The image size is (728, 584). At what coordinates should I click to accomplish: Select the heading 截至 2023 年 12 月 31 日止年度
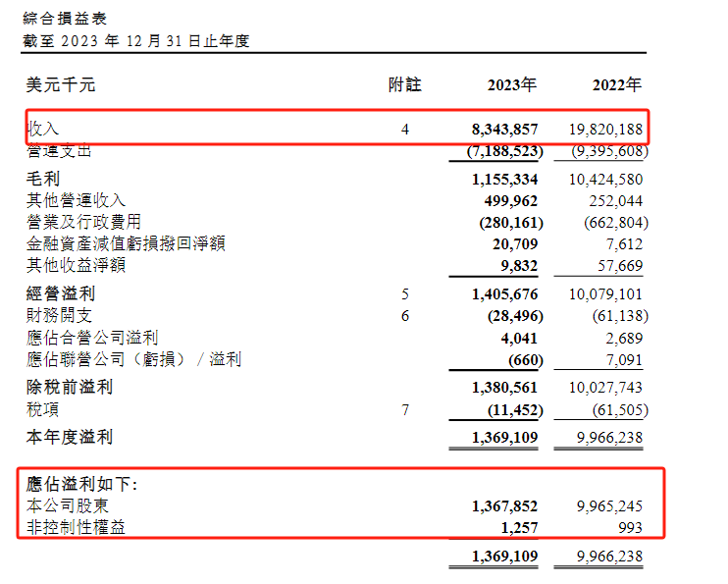tap(136, 41)
